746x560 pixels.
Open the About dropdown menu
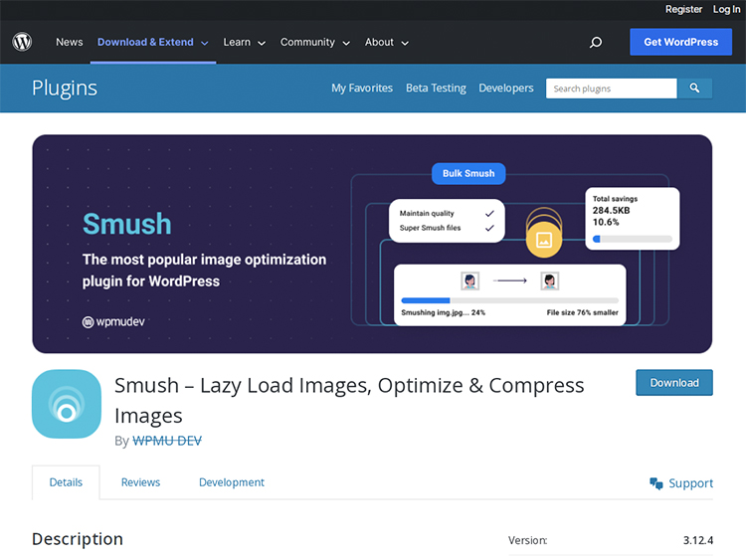[x=386, y=43]
